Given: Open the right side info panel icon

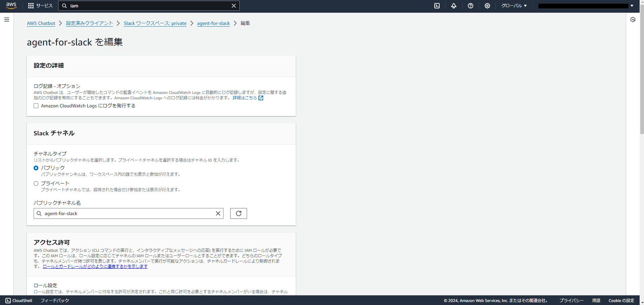Looking at the screenshot, I should [633, 20].
